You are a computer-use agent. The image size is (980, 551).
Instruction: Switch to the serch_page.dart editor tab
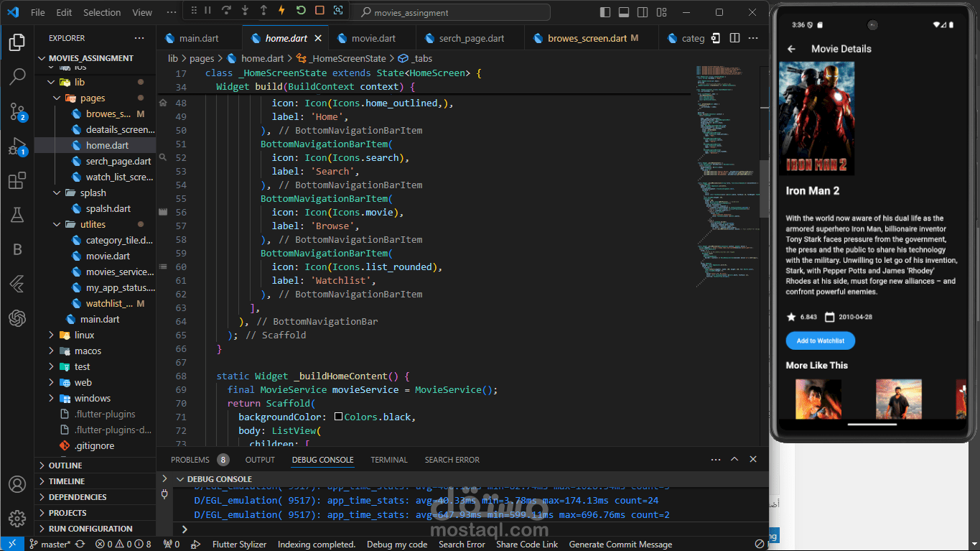[472, 38]
